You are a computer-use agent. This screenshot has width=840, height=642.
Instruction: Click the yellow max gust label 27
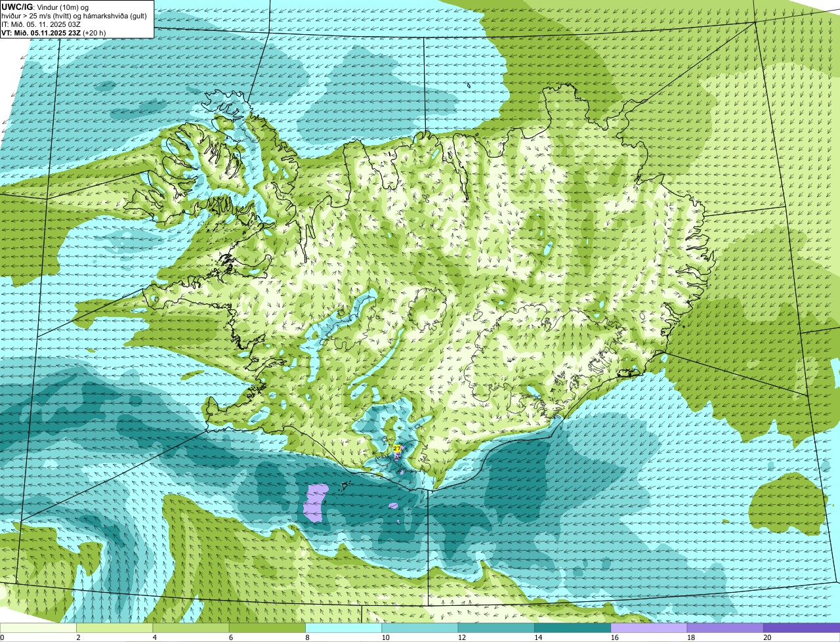(x=396, y=448)
